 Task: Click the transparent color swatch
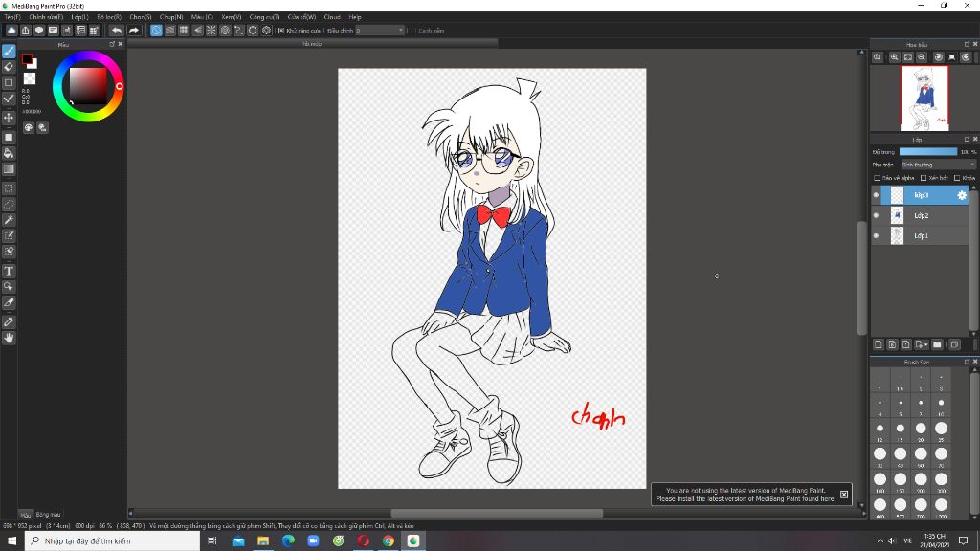pos(30,78)
